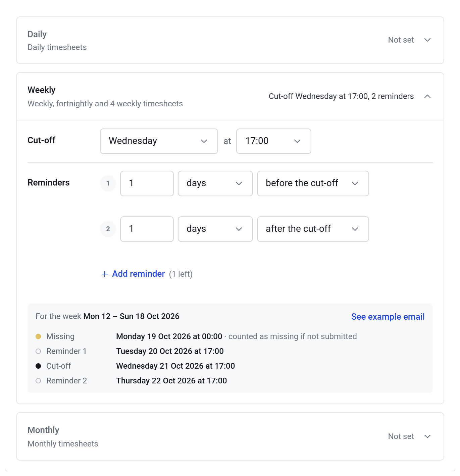Viewport: 460px width, 476px height.
Task: Open the cut-off day dropdown showing Wednesday
Action: click(159, 141)
